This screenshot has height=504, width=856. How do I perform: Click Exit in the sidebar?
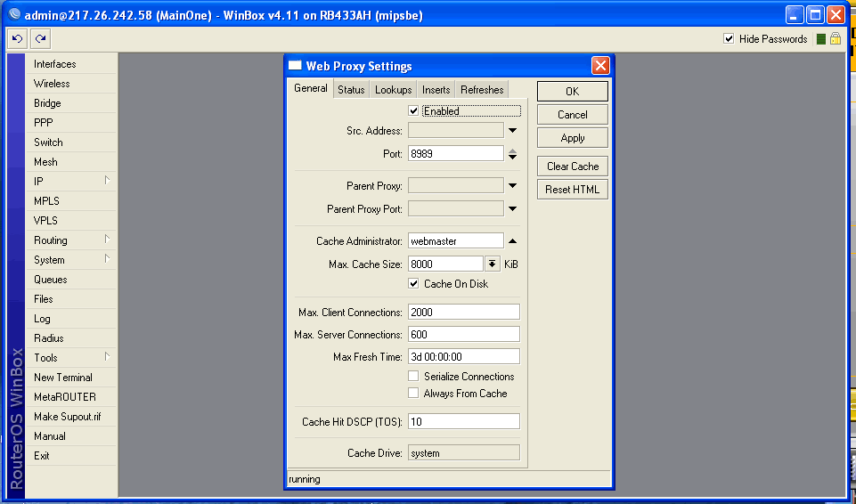(71, 456)
